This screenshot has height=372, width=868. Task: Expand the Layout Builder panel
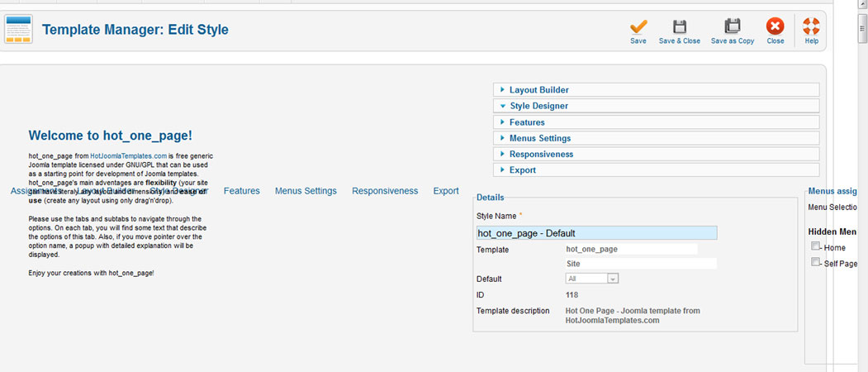[656, 90]
